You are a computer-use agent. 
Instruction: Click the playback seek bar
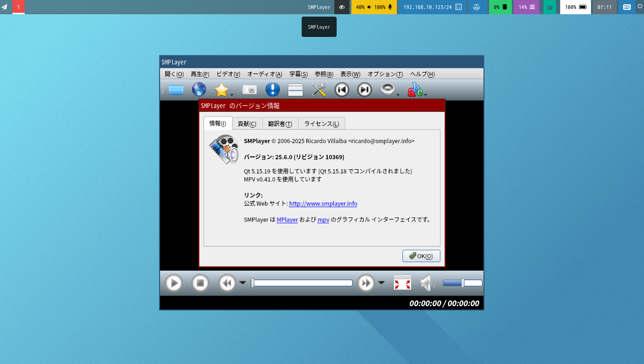302,283
